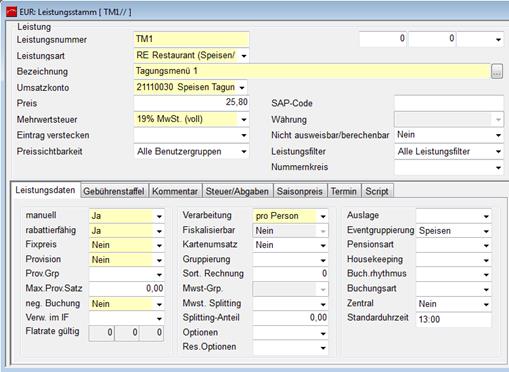Click the Preis field showing 25,80
The height and width of the screenshot is (372, 509).
pos(191,102)
